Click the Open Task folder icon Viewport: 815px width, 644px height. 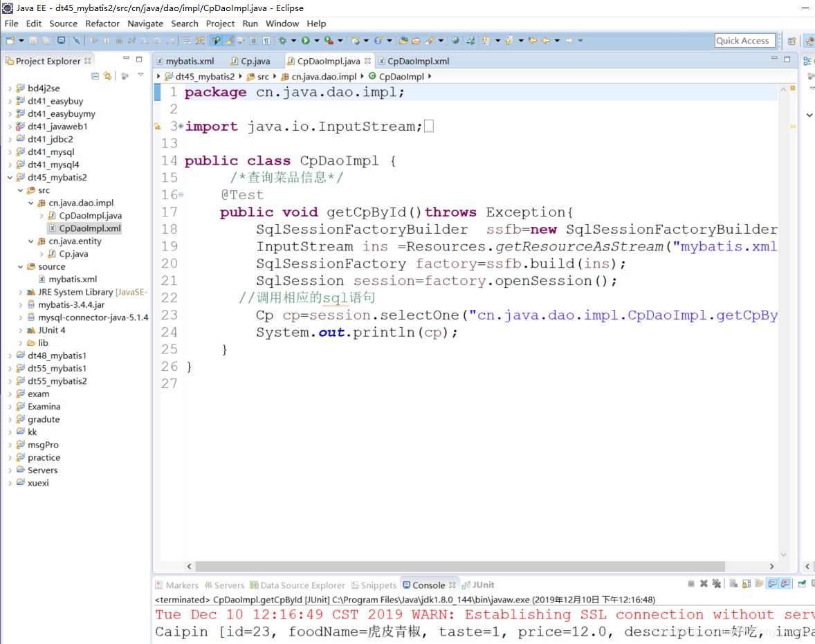click(x=416, y=41)
